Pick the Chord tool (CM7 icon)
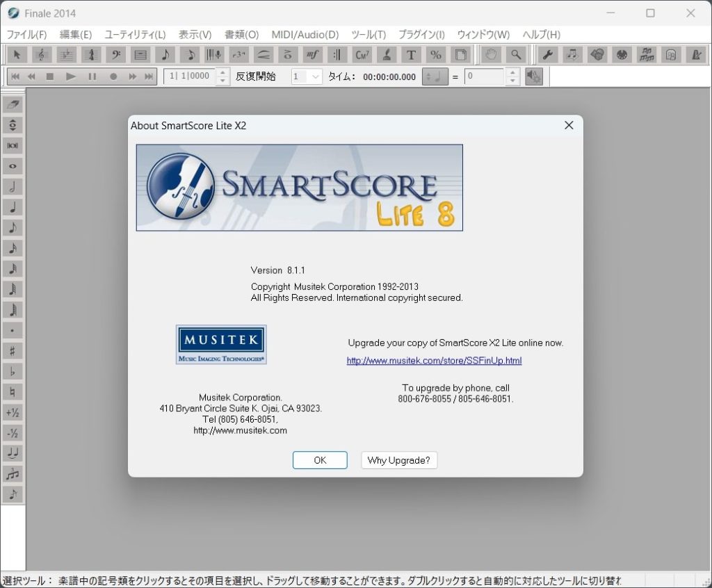 click(362, 55)
